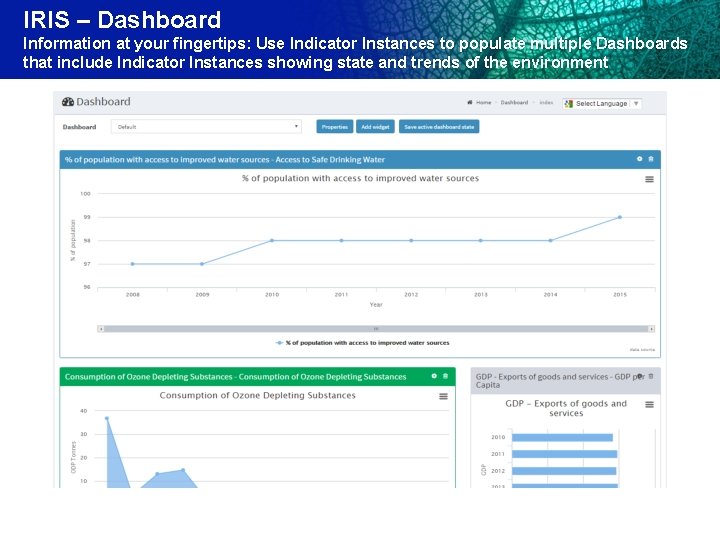Viewport: 720px width, 540px height.
Task: Click the Add widget button
Action: (x=375, y=127)
